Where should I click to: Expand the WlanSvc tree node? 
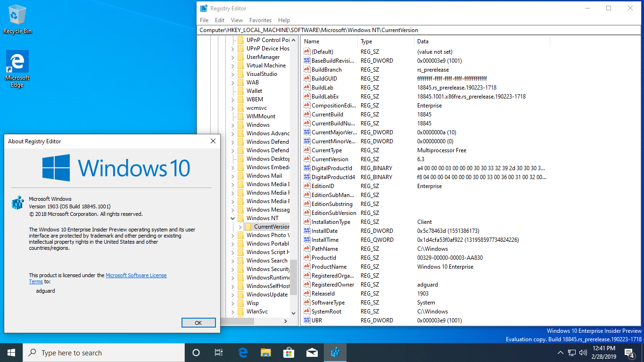(x=232, y=312)
